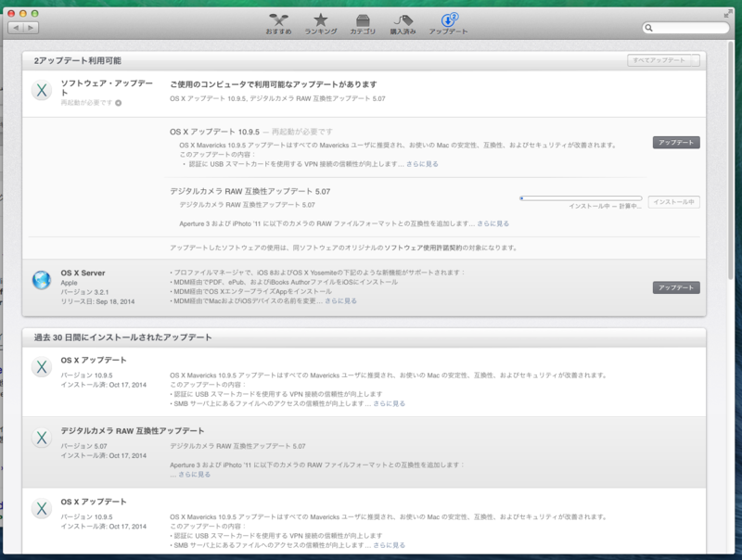Enter full screen with top-right arrows icon

pyautogui.click(x=728, y=14)
